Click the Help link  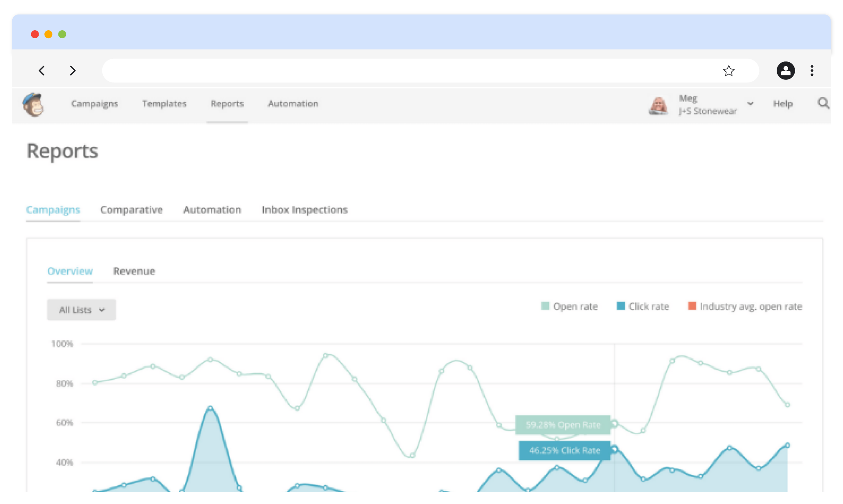(783, 104)
